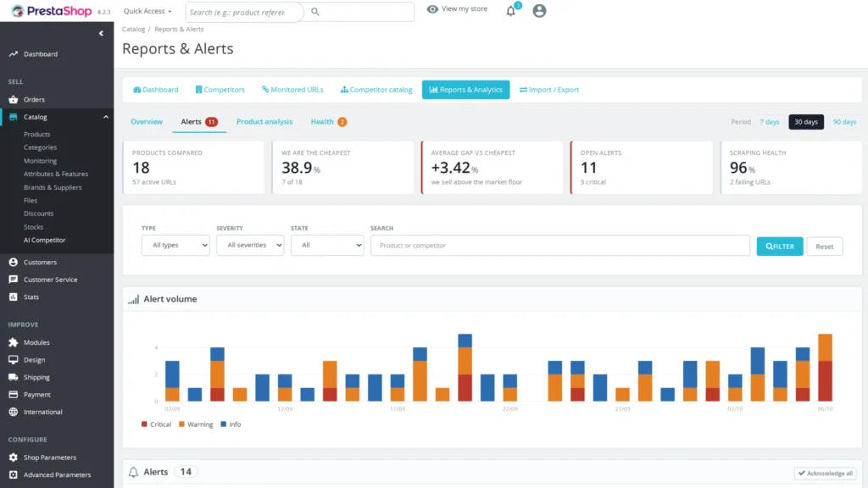Switch to the Alerts sub-tab

coord(199,122)
